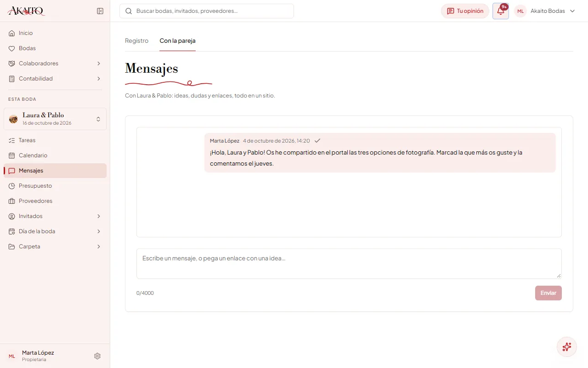The width and height of the screenshot is (588, 368).
Task: Click the Escribe un mensaje text area
Action: tap(349, 264)
